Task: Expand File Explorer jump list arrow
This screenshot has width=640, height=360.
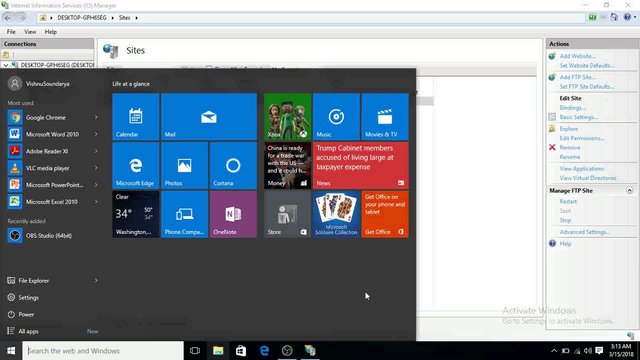Action: tap(96, 280)
